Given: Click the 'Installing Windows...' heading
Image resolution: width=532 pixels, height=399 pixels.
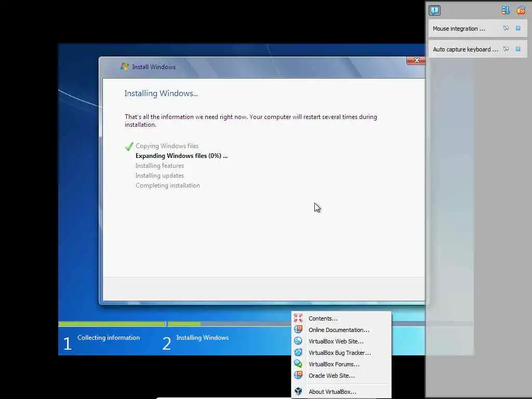Looking at the screenshot, I should point(161,94).
